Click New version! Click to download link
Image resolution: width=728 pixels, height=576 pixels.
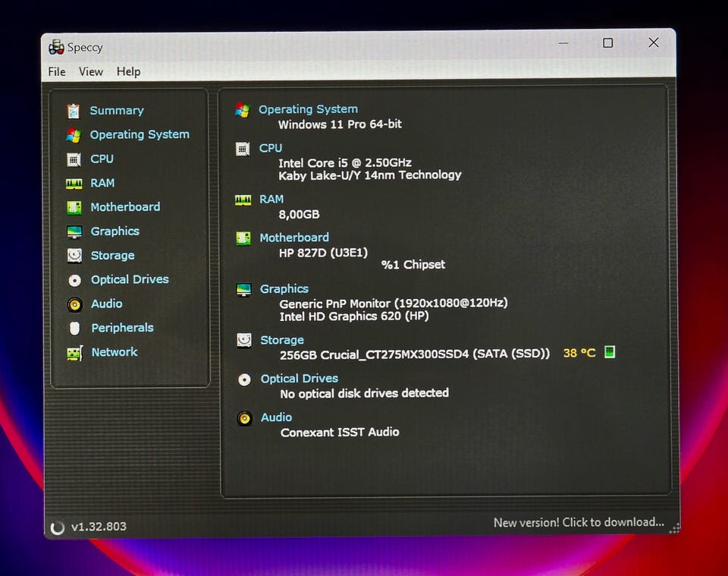pos(579,523)
